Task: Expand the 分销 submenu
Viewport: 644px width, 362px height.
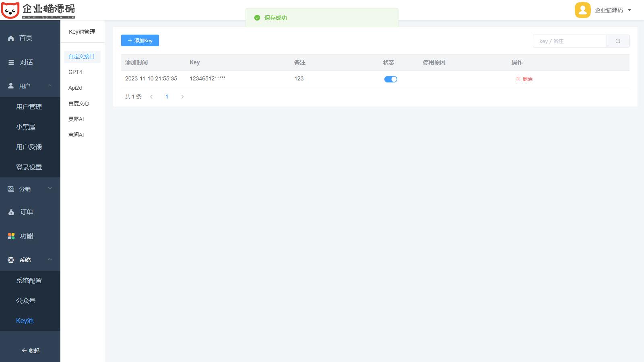Action: pyautogui.click(x=50, y=189)
